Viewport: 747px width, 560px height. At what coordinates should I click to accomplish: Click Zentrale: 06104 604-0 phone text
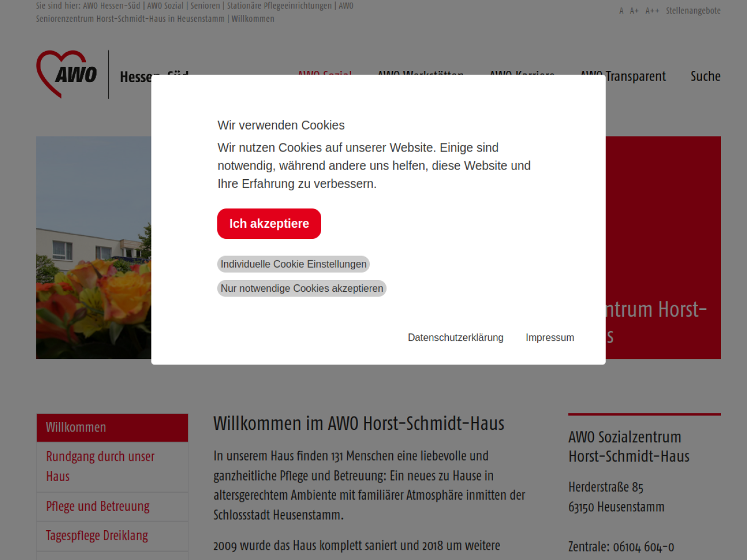(x=621, y=547)
